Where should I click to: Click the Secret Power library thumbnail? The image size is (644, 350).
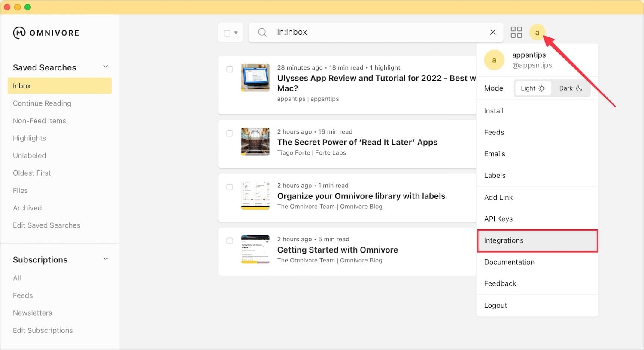255,141
